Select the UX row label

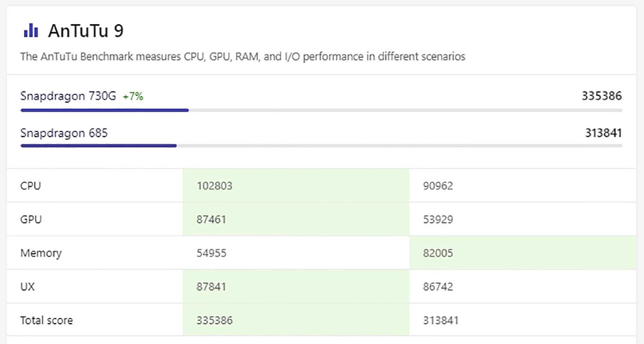tap(27, 286)
